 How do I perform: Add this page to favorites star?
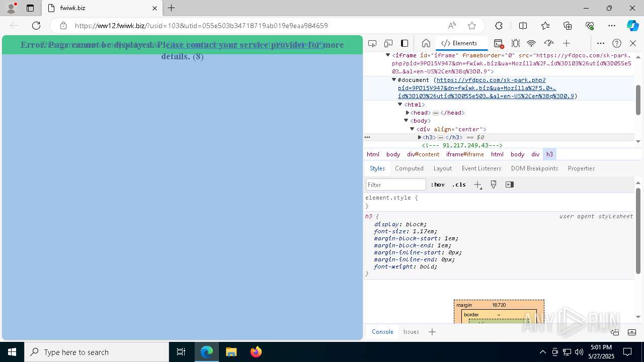click(472, 26)
